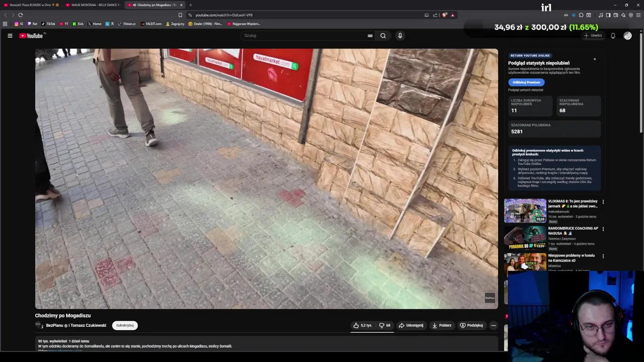Open Brave Shields lion icon
The width and height of the screenshot is (644, 362).
point(444,15)
